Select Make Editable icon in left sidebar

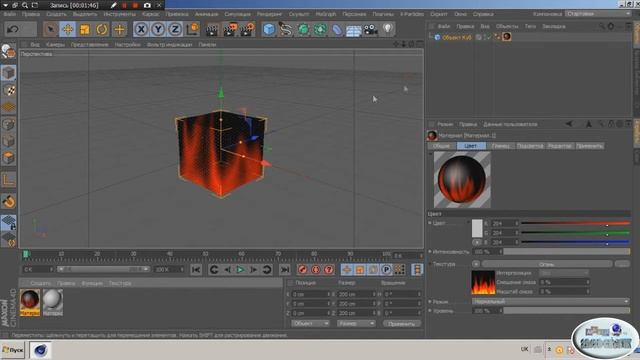pyautogui.click(x=8, y=51)
